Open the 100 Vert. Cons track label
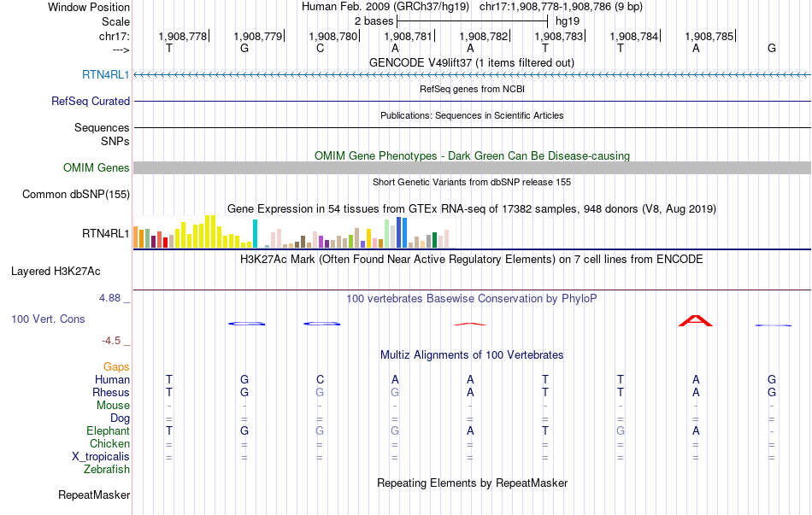The width and height of the screenshot is (812, 515). click(x=48, y=319)
